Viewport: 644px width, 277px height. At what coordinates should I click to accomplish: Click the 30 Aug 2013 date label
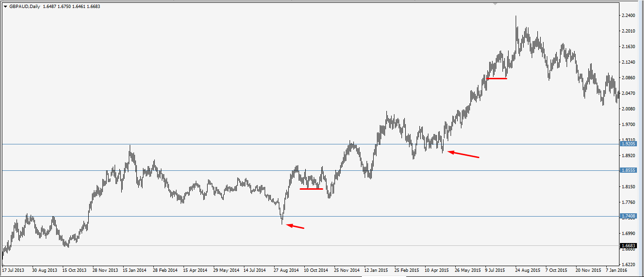click(44, 270)
